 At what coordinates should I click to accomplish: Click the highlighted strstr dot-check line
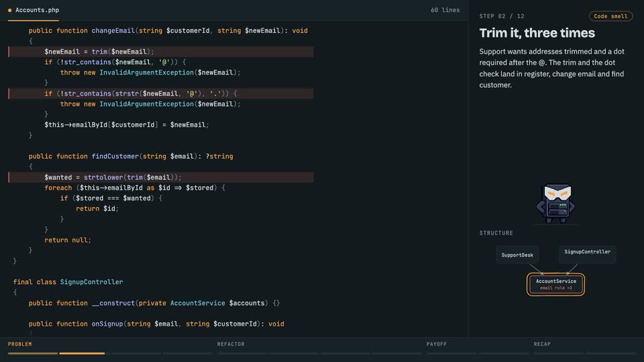tap(160, 94)
